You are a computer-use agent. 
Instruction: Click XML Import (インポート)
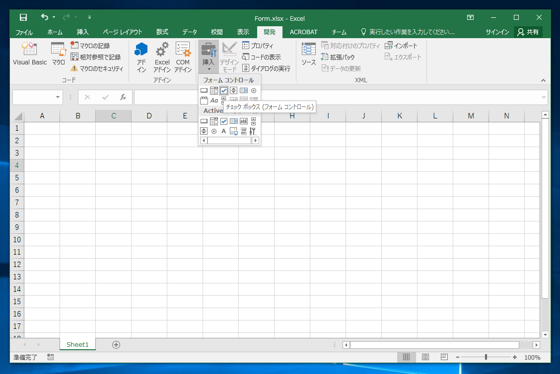401,45
